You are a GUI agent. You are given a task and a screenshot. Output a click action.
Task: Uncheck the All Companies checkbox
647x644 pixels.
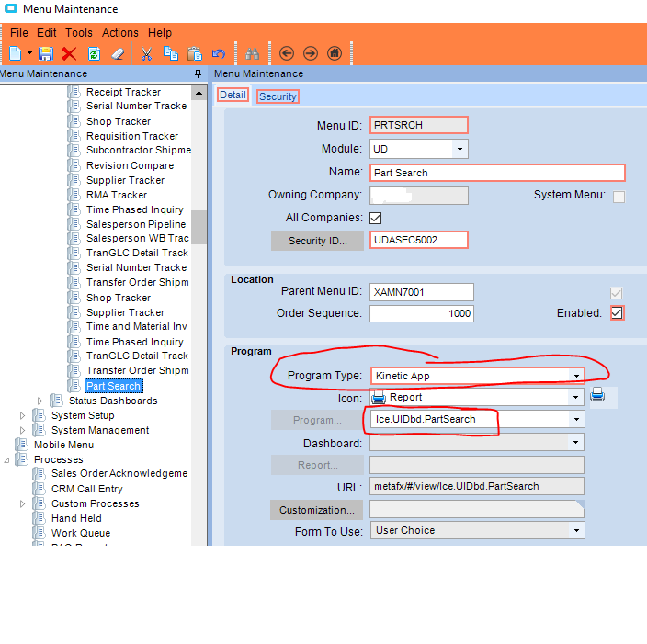(x=376, y=218)
